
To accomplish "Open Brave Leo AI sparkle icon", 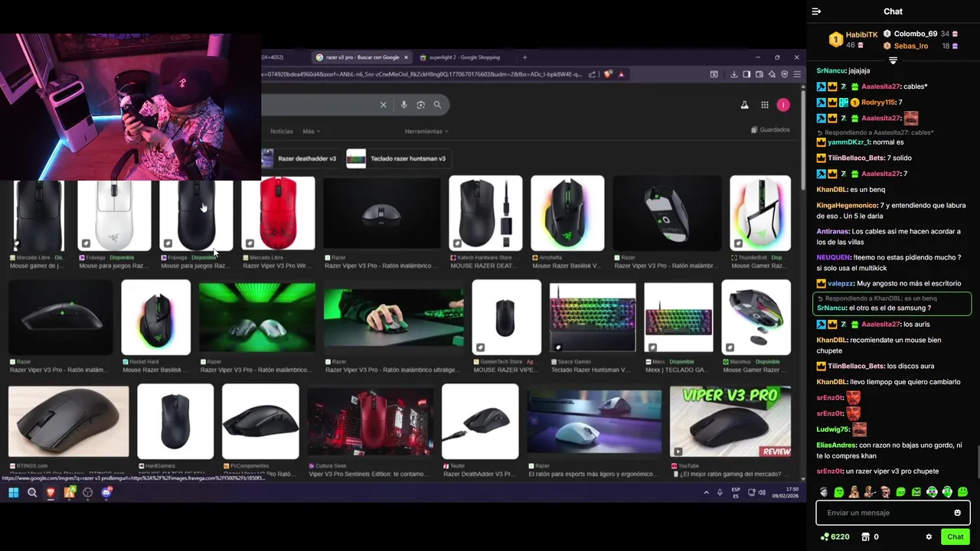I will [x=772, y=74].
